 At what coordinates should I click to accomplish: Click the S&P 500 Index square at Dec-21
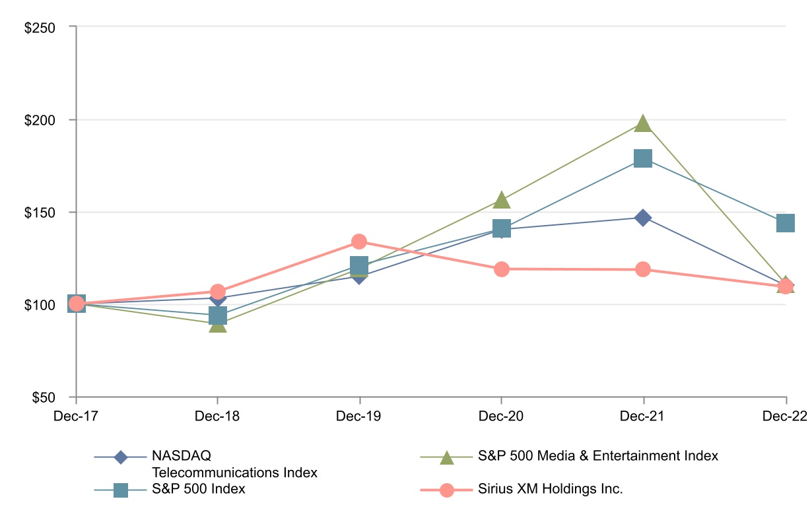[643, 158]
